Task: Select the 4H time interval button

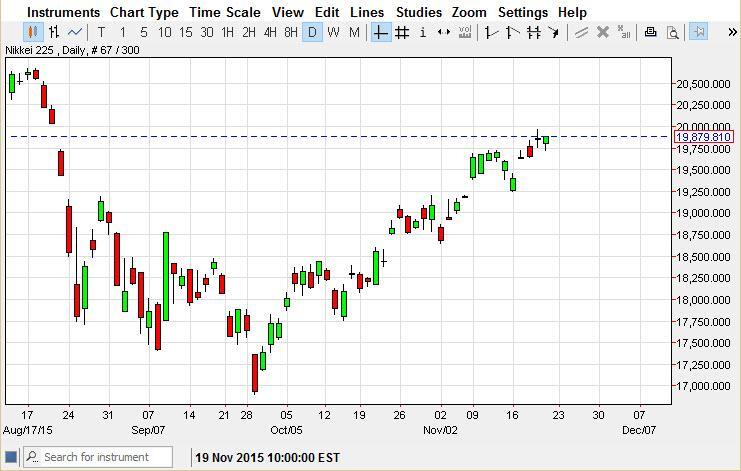Action: pyautogui.click(x=270, y=32)
